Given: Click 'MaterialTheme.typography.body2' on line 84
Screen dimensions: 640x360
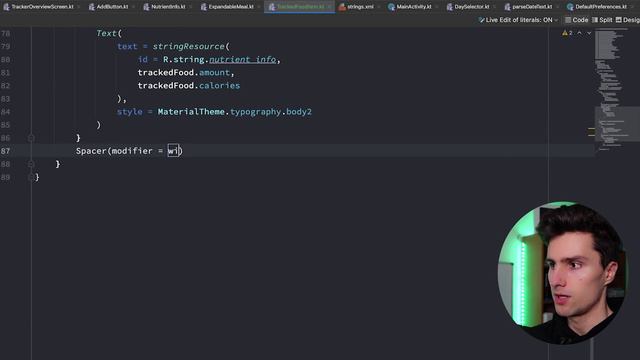Looking at the screenshot, I should pos(235,112).
